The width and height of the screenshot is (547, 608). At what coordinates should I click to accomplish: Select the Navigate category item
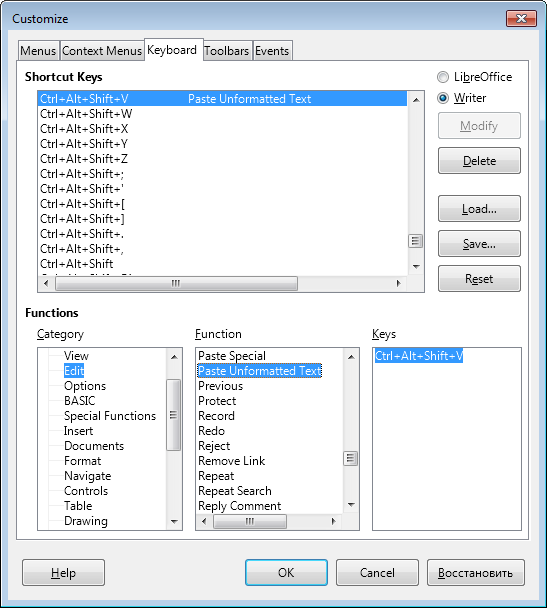[x=88, y=476]
